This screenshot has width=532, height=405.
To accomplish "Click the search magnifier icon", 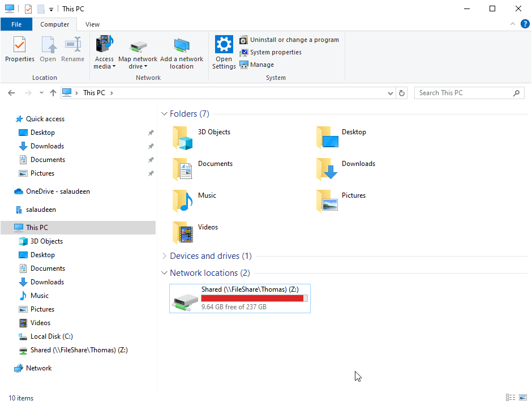I will coord(516,93).
